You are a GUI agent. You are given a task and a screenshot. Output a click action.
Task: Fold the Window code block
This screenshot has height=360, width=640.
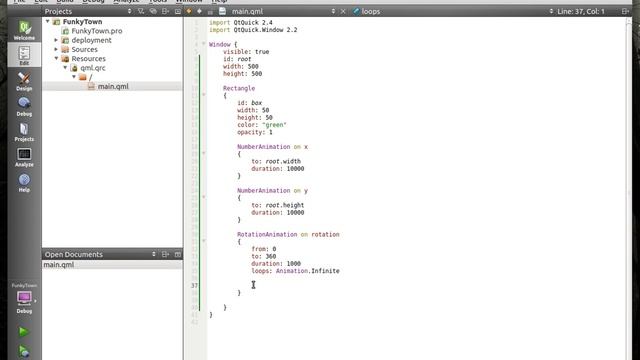click(203, 44)
